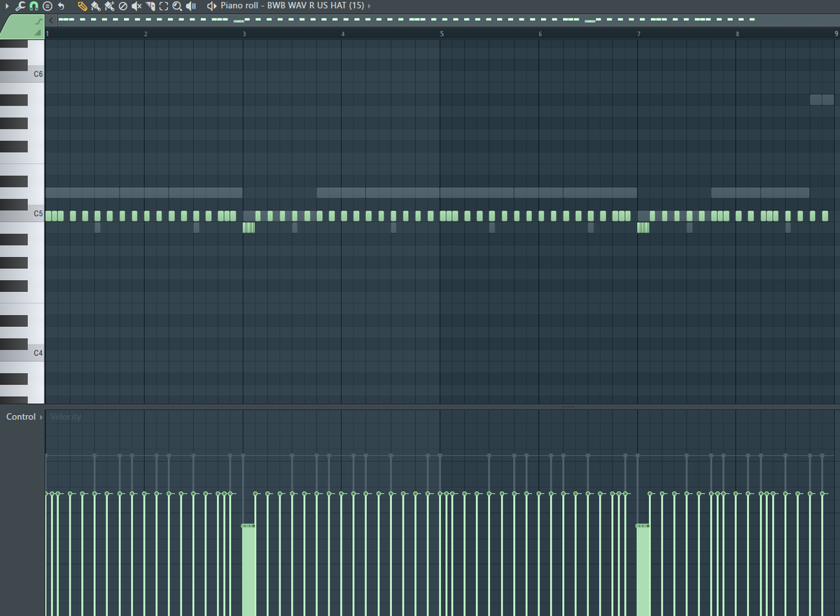
Task: Select the Paint brush tool
Action: 95,6
